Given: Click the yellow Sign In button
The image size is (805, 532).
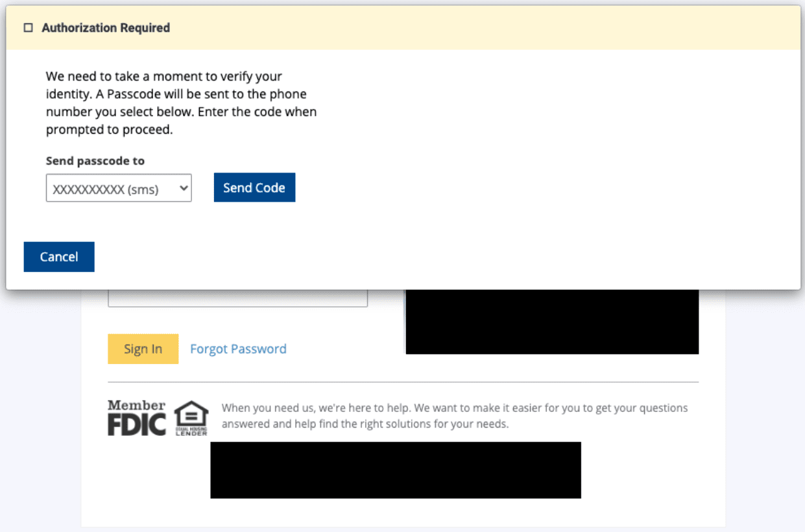Looking at the screenshot, I should click(143, 349).
